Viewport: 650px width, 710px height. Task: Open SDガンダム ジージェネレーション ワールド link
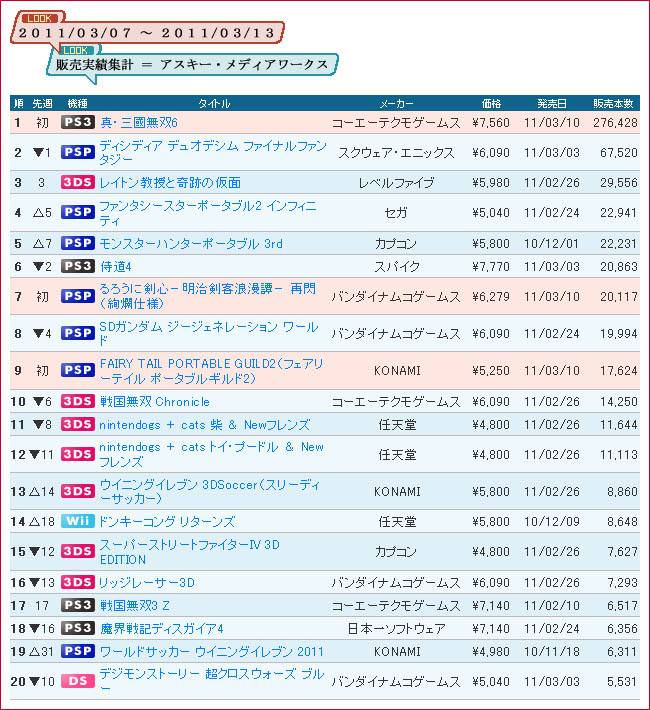pos(208,333)
